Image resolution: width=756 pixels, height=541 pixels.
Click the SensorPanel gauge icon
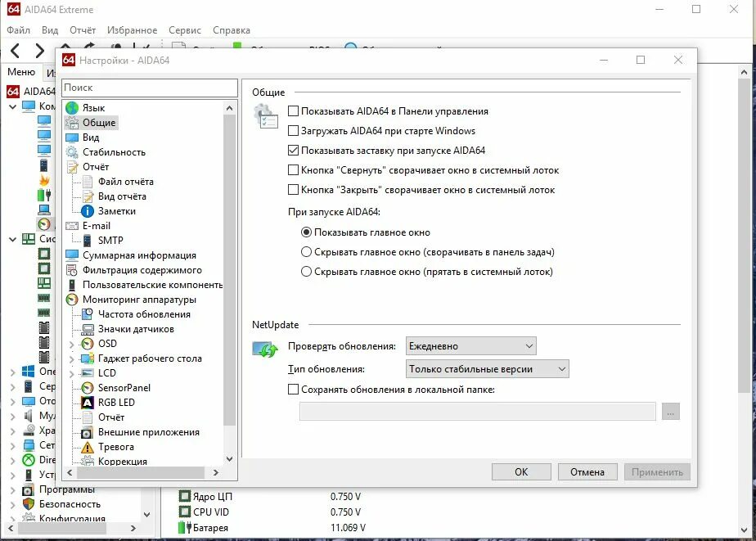pyautogui.click(x=88, y=388)
